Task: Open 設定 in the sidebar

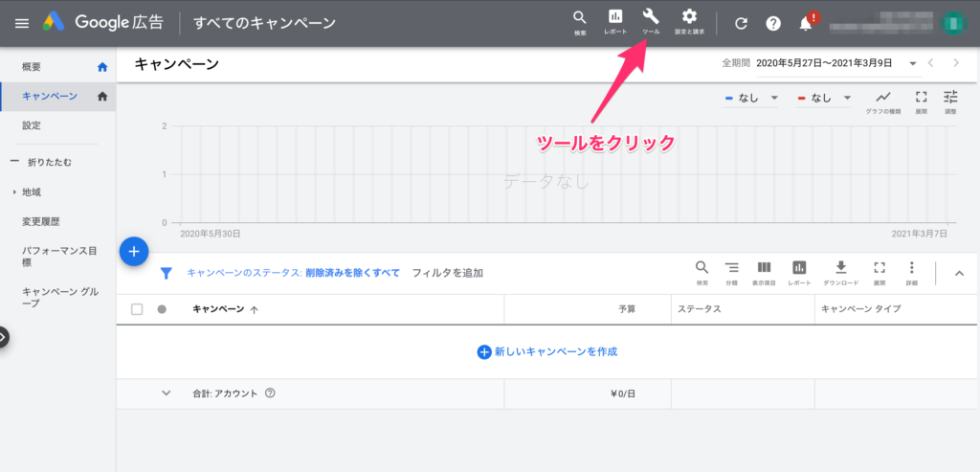Action: coord(32,125)
